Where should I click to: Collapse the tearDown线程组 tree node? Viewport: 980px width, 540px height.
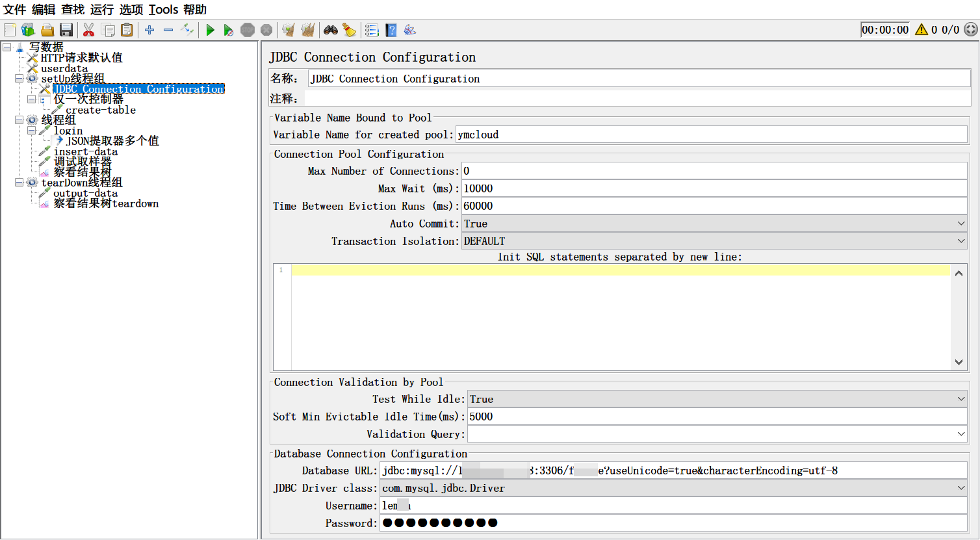click(x=19, y=183)
